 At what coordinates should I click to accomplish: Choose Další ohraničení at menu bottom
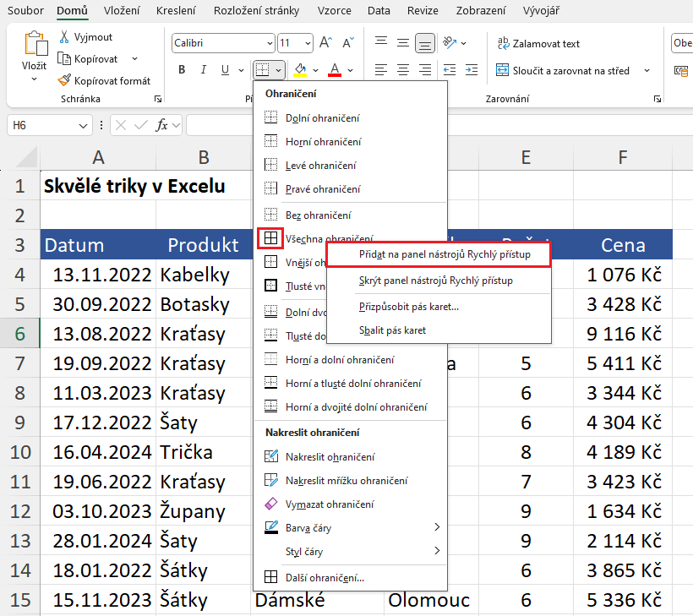[x=325, y=578]
